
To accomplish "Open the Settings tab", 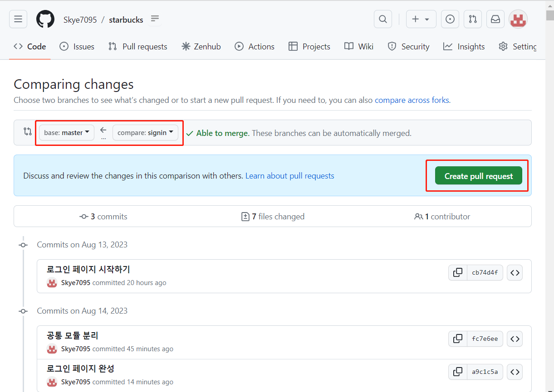I will pyautogui.click(x=517, y=46).
